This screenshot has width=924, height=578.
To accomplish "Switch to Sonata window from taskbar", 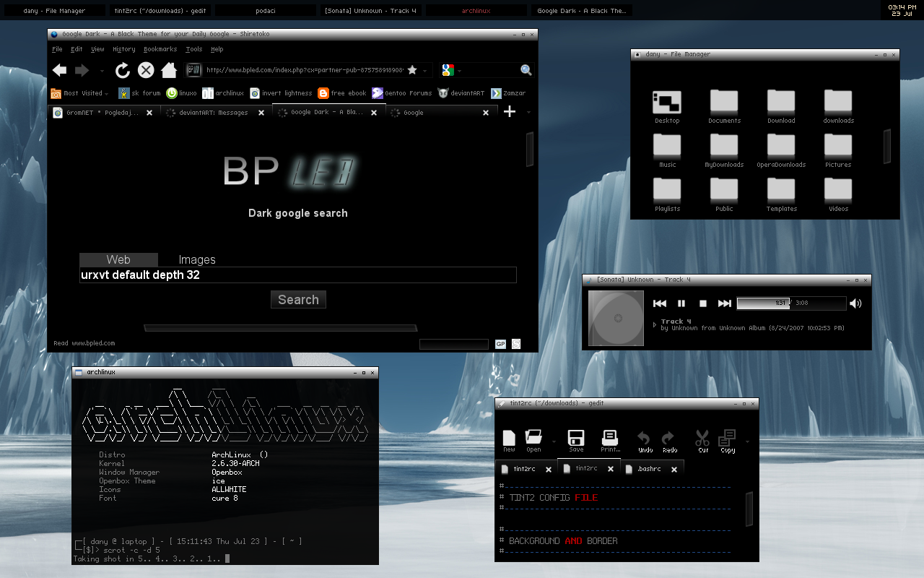I will coord(371,11).
